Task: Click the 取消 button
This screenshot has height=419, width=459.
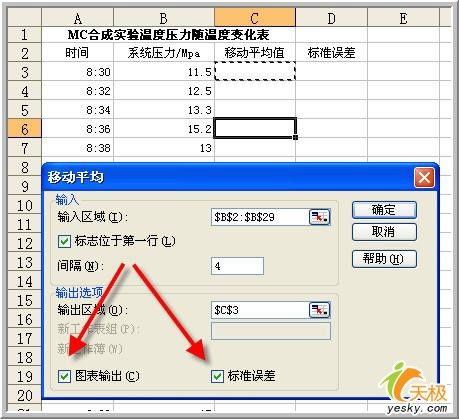Action: [384, 232]
